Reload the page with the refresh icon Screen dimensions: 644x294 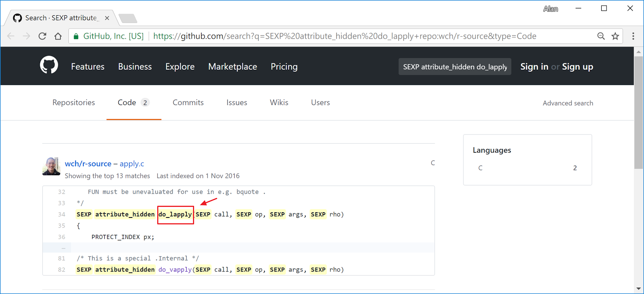tap(42, 36)
